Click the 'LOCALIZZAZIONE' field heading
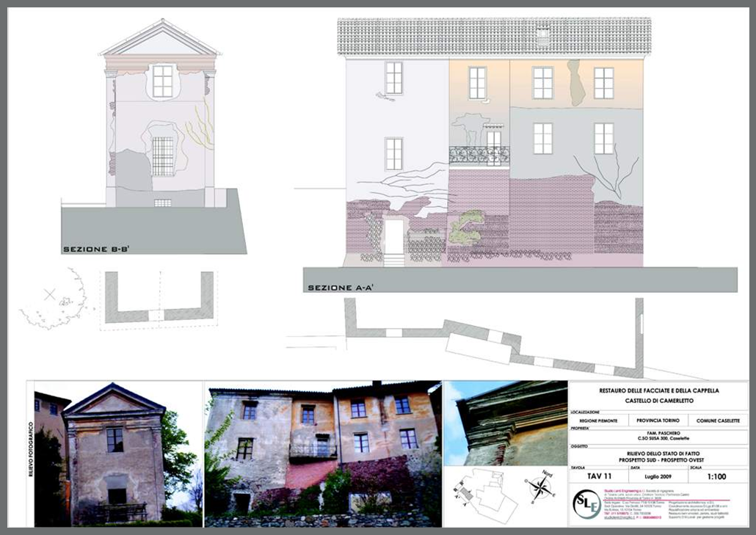This screenshot has width=756, height=535. tap(585, 412)
